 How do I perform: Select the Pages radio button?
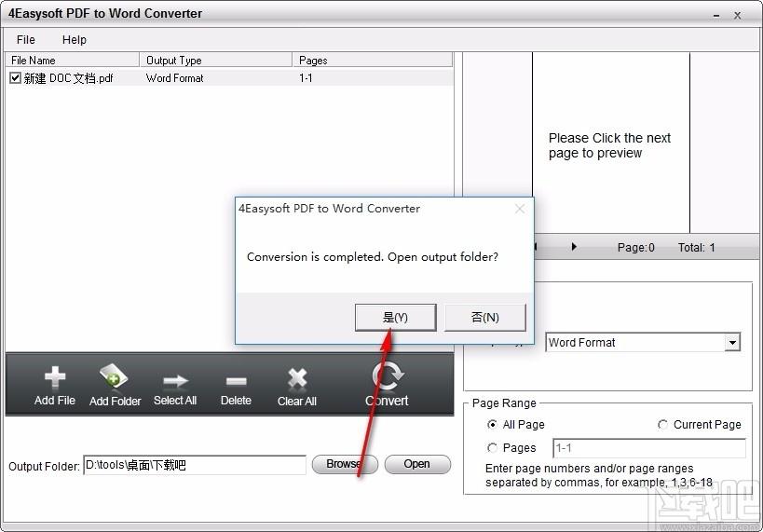[x=492, y=447]
